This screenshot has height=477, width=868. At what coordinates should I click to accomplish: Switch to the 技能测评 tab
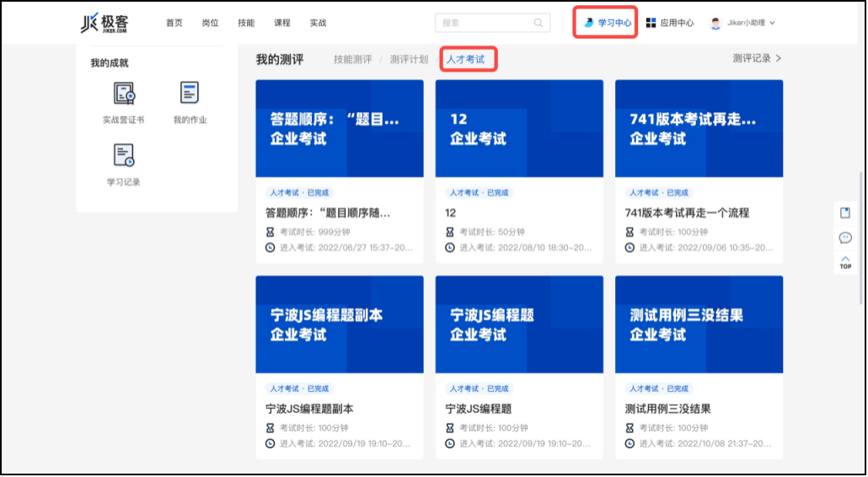click(352, 60)
